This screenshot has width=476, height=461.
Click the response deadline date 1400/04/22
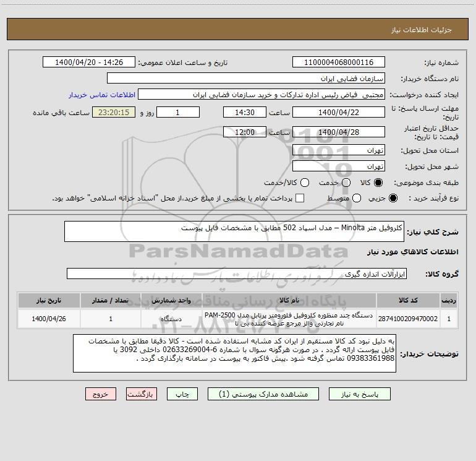pyautogui.click(x=339, y=112)
